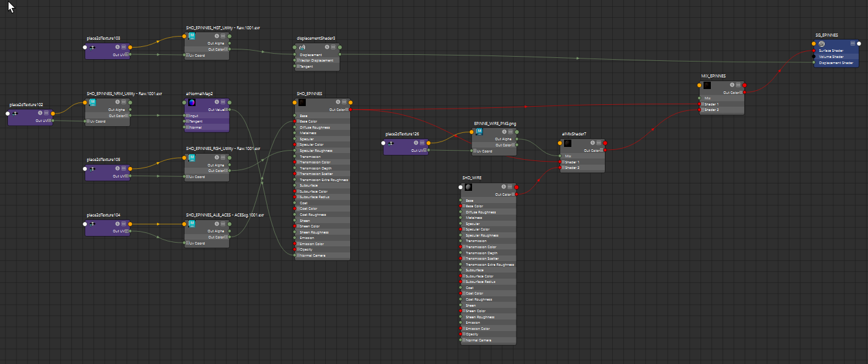Solo the place2dTexture126 node
The width and height of the screenshot is (868, 364).
tap(415, 143)
